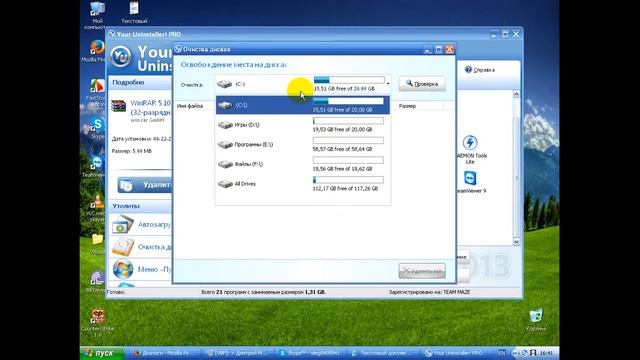Click the EN language indicator in tray
The height and width of the screenshot is (360, 640).
coord(502,353)
